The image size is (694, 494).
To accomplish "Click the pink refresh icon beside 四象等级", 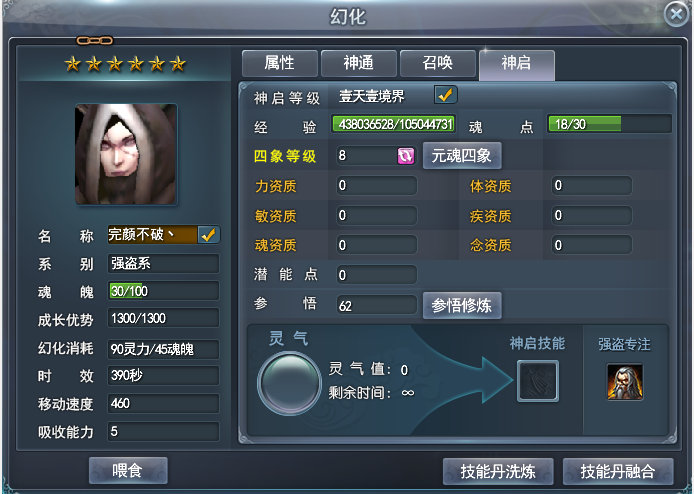I will [406, 156].
